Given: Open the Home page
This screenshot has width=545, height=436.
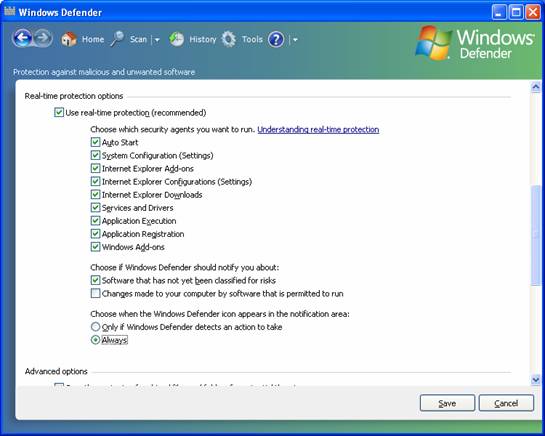Looking at the screenshot, I should pyautogui.click(x=93, y=39).
